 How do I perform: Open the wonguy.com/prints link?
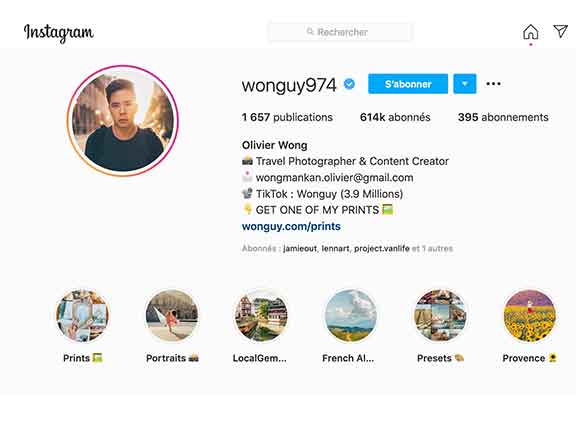pos(291,226)
